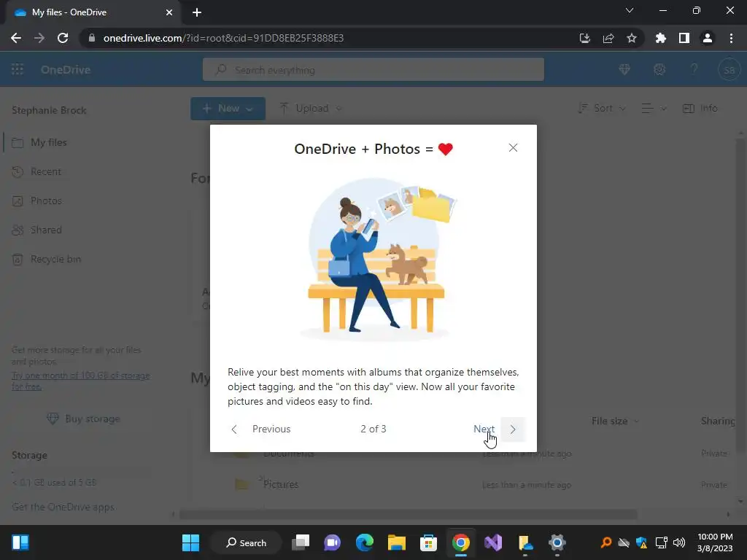Open a new Chrome tab
Viewport: 747px width, 560px height.
click(197, 12)
